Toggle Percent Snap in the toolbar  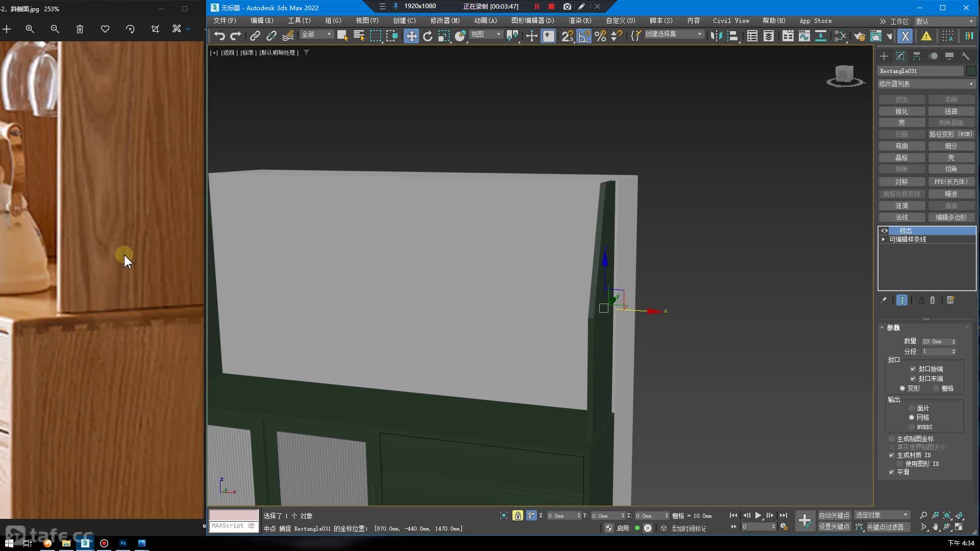(x=600, y=36)
